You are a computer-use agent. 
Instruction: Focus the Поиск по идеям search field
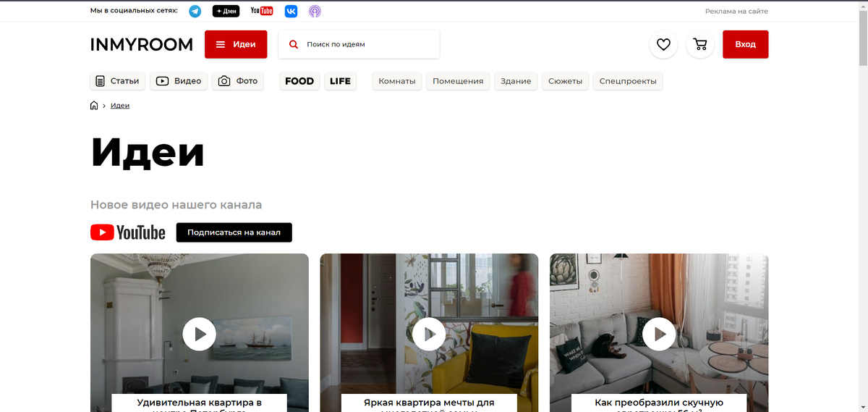tap(359, 44)
